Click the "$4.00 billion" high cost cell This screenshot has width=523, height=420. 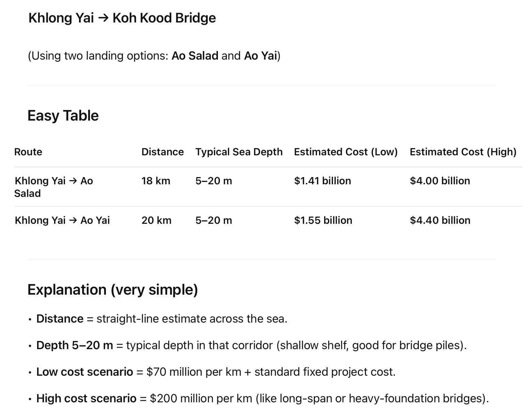(440, 181)
